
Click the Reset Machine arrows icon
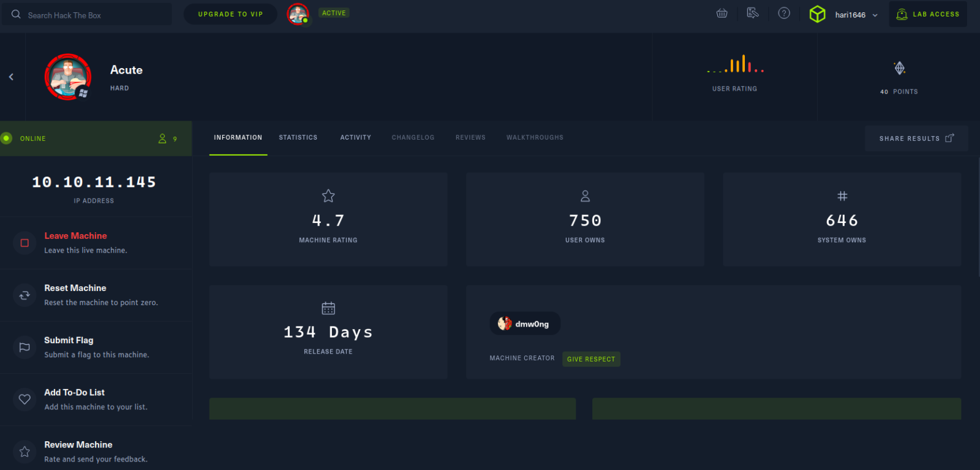point(24,295)
